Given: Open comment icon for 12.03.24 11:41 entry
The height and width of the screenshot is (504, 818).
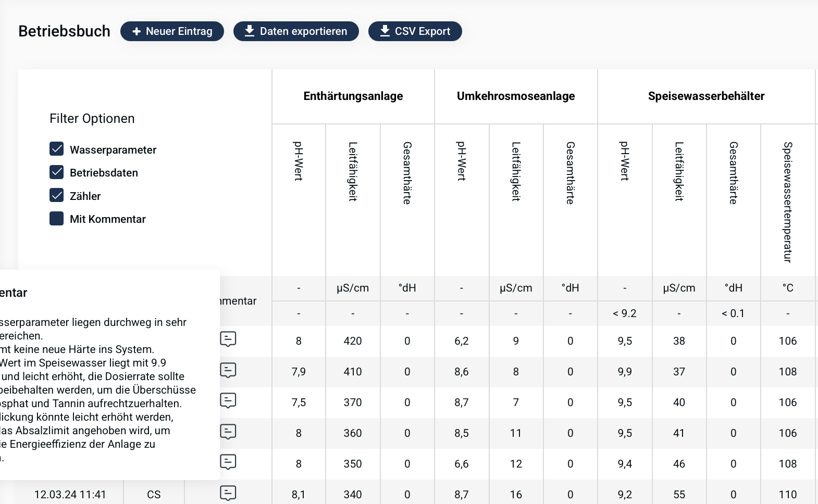Looking at the screenshot, I should click(x=228, y=493).
